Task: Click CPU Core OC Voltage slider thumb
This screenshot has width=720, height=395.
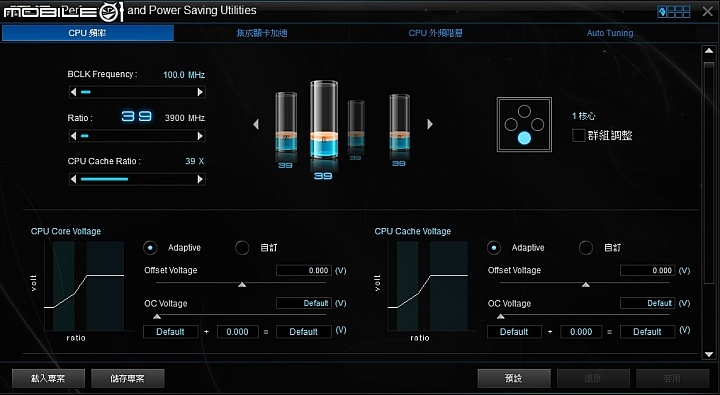Action: point(157,316)
